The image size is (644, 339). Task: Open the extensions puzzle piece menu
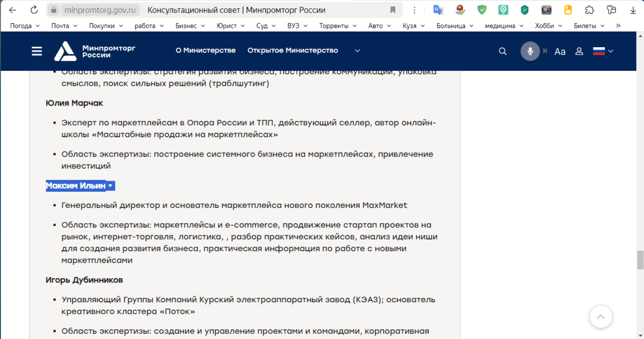click(589, 10)
